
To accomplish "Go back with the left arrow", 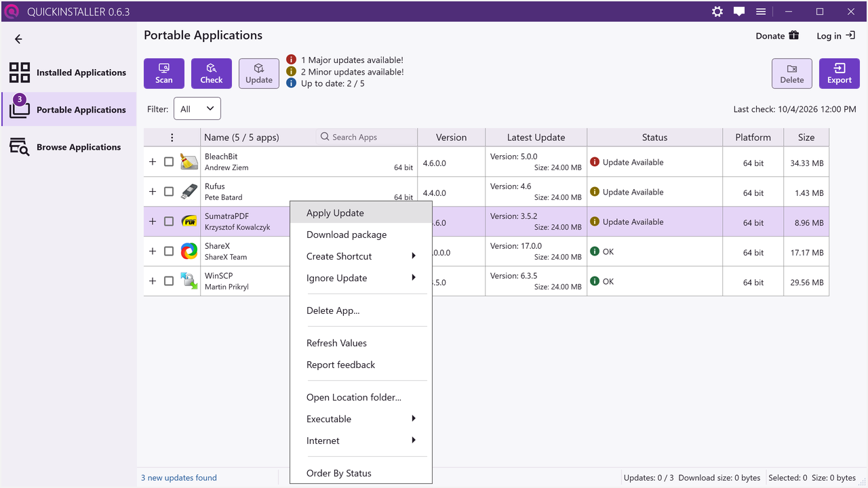I will 18,39.
